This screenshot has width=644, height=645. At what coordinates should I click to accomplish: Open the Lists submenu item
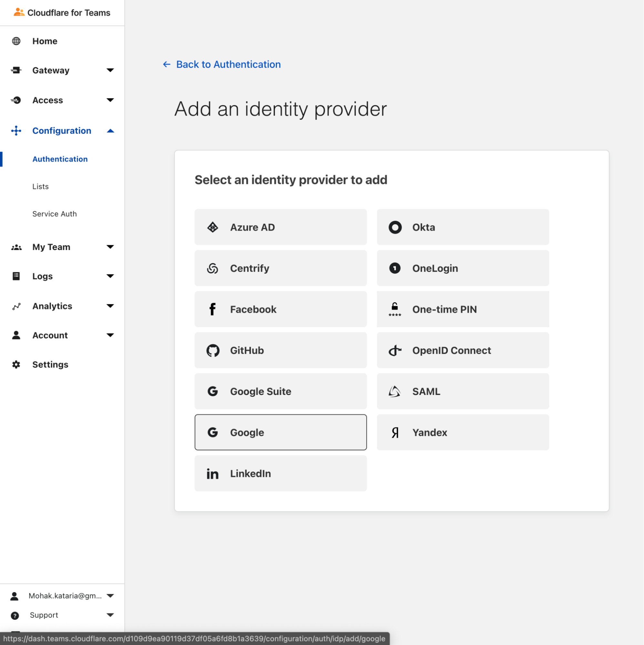(40, 186)
